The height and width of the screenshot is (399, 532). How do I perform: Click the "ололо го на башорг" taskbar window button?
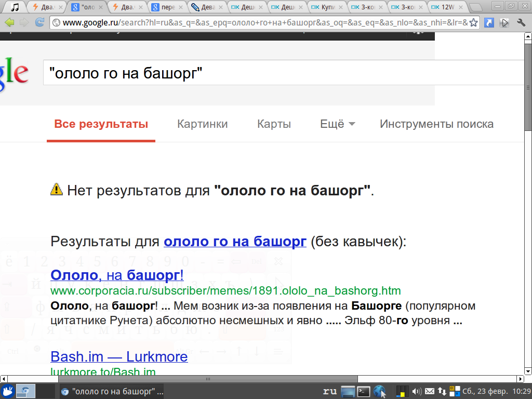(112, 392)
